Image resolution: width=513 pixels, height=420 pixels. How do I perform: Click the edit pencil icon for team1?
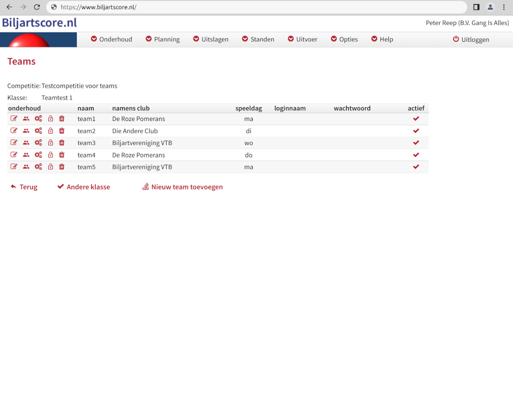point(14,119)
